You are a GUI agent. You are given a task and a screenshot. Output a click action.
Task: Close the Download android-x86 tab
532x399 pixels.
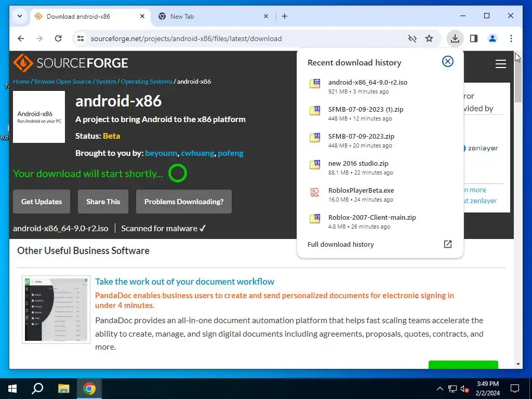[142, 16]
